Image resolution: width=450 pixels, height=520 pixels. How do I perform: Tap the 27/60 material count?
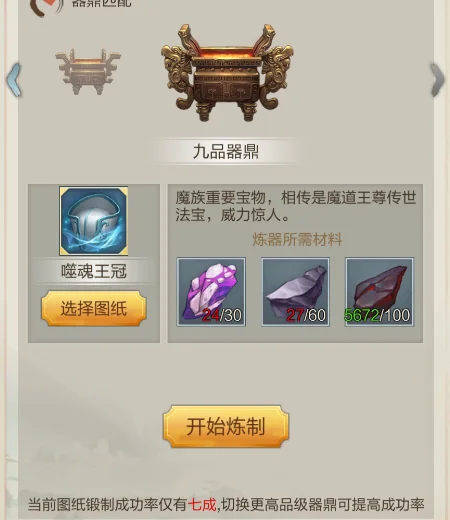pos(306,315)
